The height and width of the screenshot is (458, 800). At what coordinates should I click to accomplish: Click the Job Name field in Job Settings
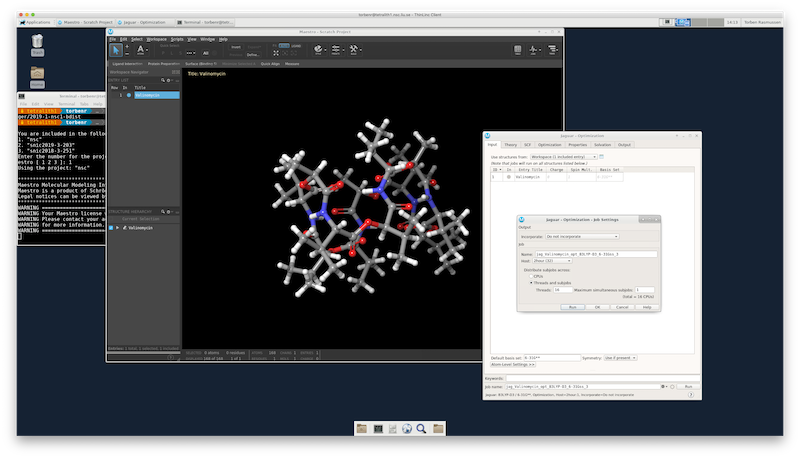[595, 254]
